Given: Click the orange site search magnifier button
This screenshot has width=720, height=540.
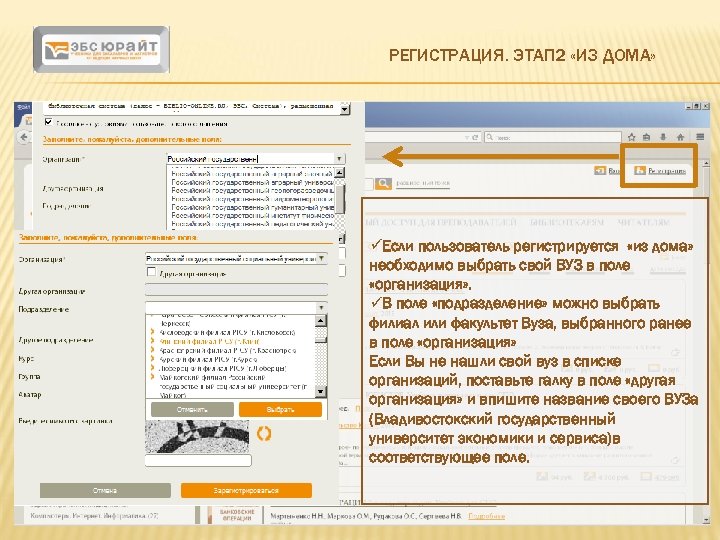Looking at the screenshot, I should point(382,184).
